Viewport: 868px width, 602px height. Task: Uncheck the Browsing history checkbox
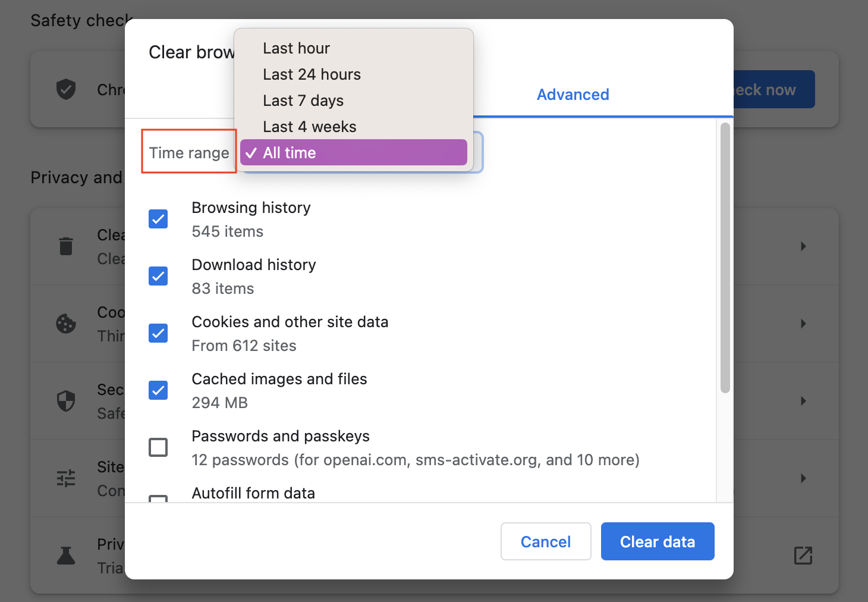(158, 219)
